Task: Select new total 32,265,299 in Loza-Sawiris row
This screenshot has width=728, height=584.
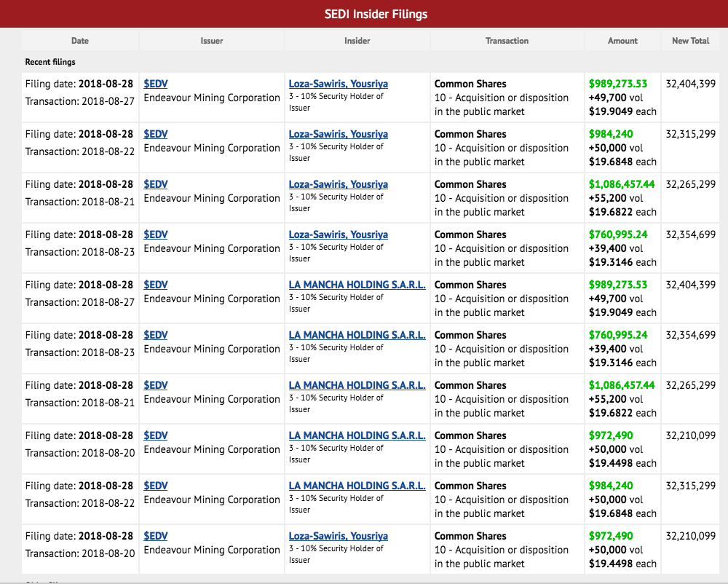Action: (690, 184)
